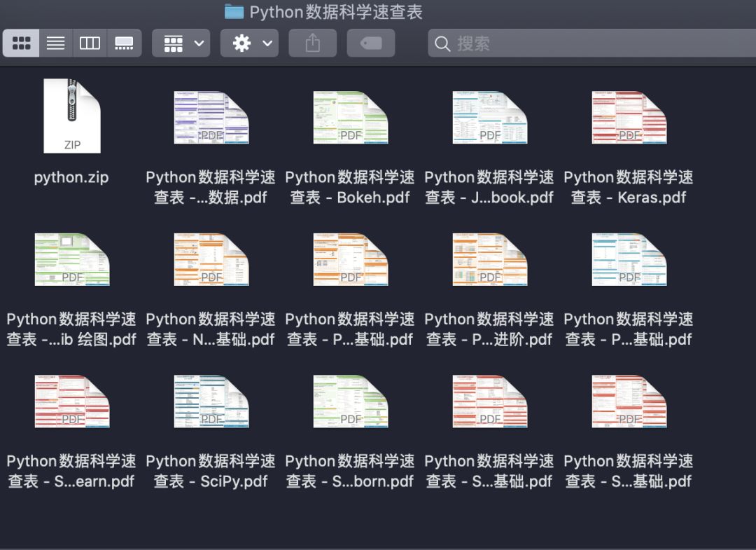Click the folder icon in title bar
Screen dimensions: 756x550
coord(234,12)
